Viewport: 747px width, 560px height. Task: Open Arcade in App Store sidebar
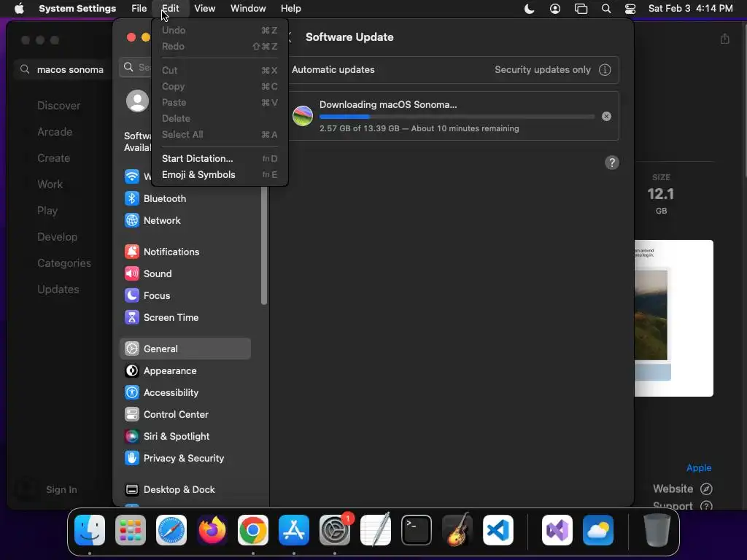pyautogui.click(x=55, y=132)
